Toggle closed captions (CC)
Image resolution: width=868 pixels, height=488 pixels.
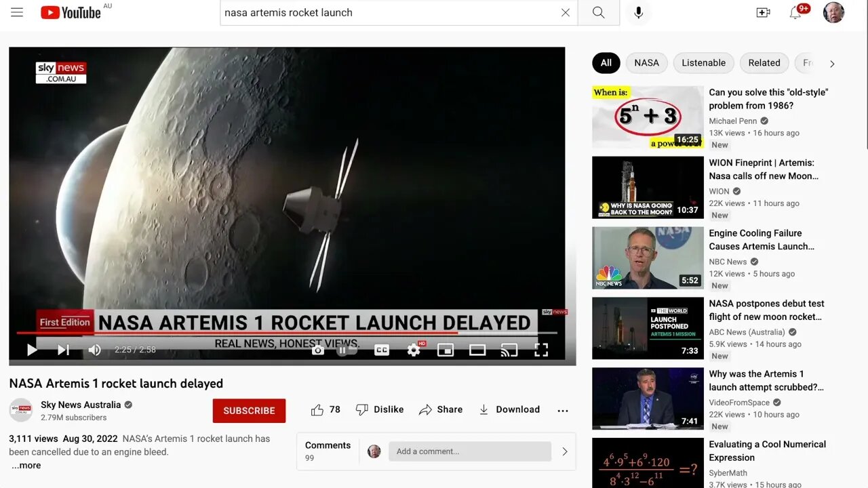coord(382,350)
